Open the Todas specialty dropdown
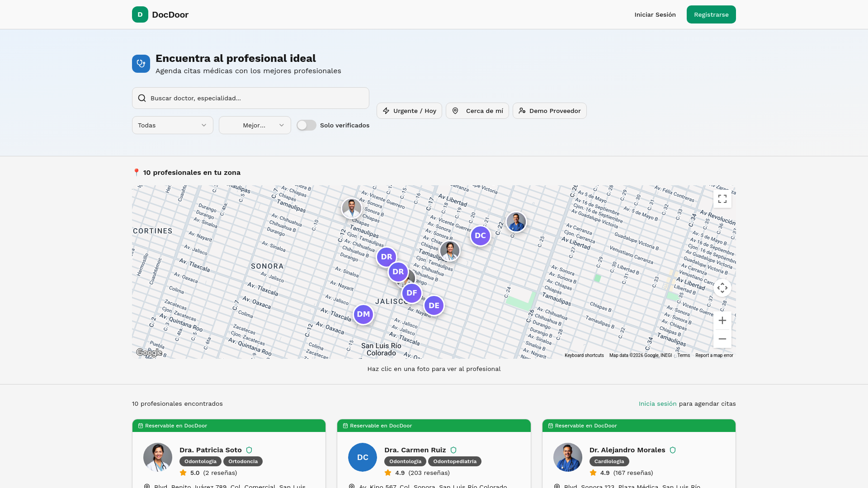Screen dimensions: 868x488 point(173,125)
